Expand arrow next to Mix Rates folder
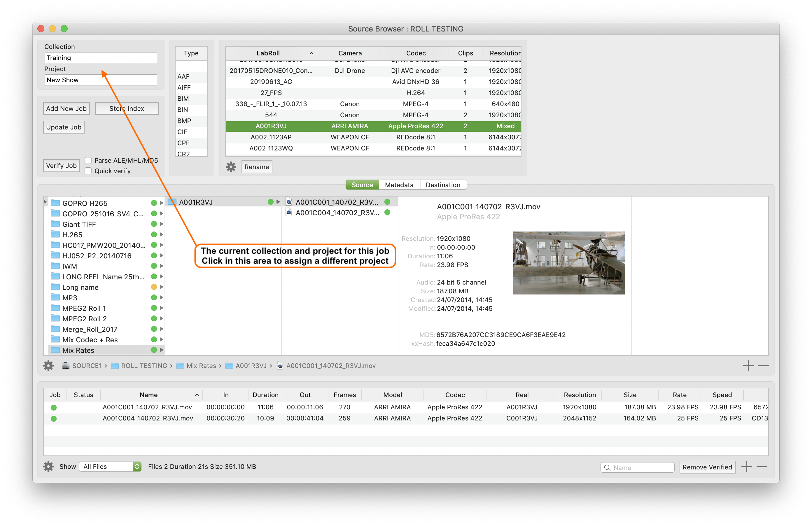 click(x=161, y=350)
